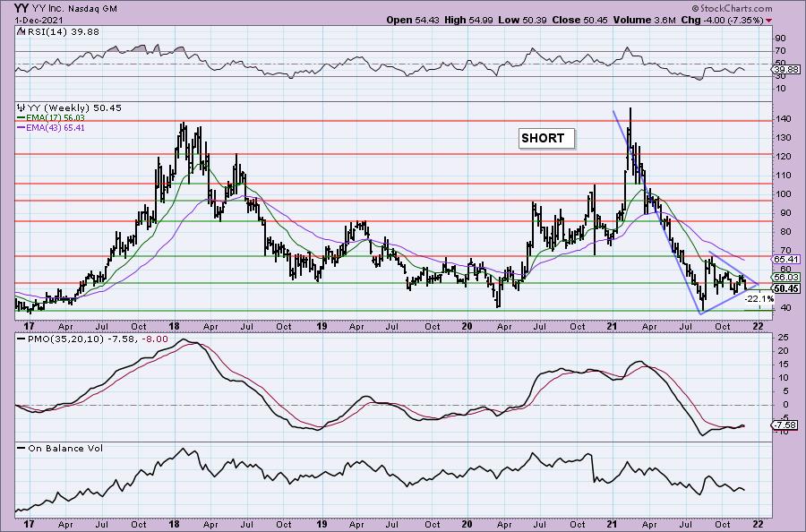The width and height of the screenshot is (806, 532).
Task: Click the "YY (Weekly) 50.45" price panel label
Action: coord(74,108)
